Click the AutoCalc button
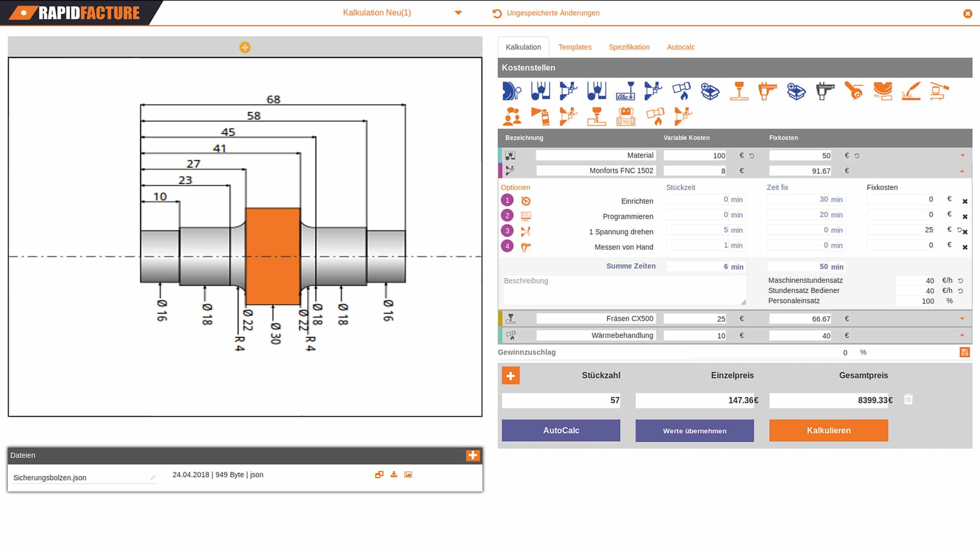 (x=561, y=430)
